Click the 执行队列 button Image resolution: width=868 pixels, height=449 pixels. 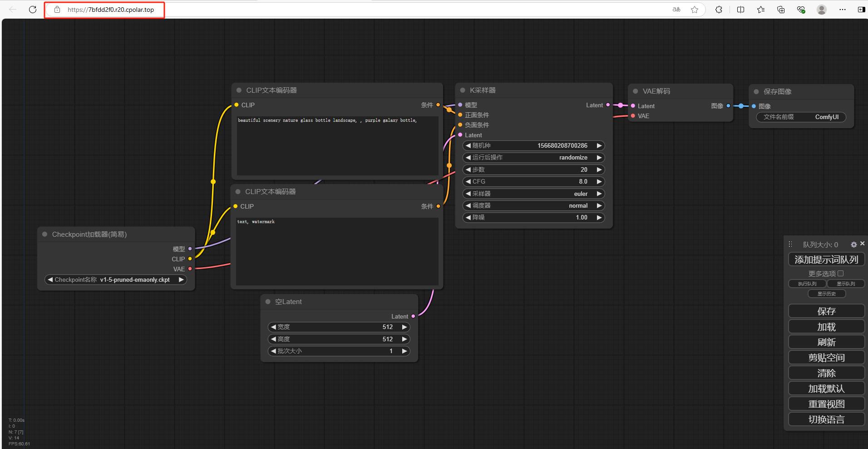click(807, 284)
